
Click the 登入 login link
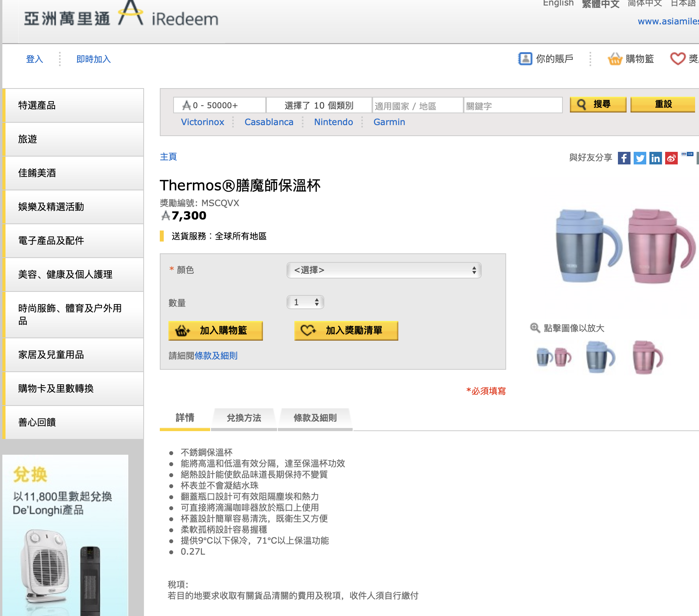pyautogui.click(x=34, y=59)
